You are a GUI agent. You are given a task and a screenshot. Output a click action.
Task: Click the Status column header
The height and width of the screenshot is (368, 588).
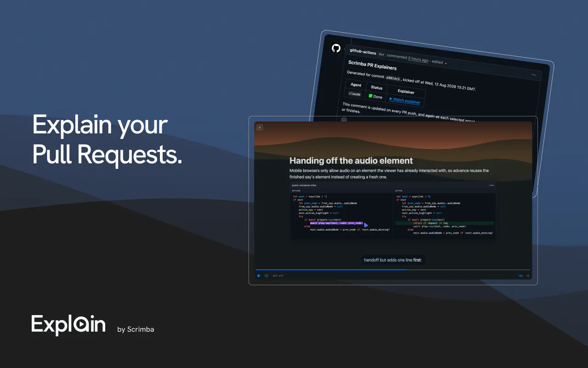pyautogui.click(x=377, y=87)
